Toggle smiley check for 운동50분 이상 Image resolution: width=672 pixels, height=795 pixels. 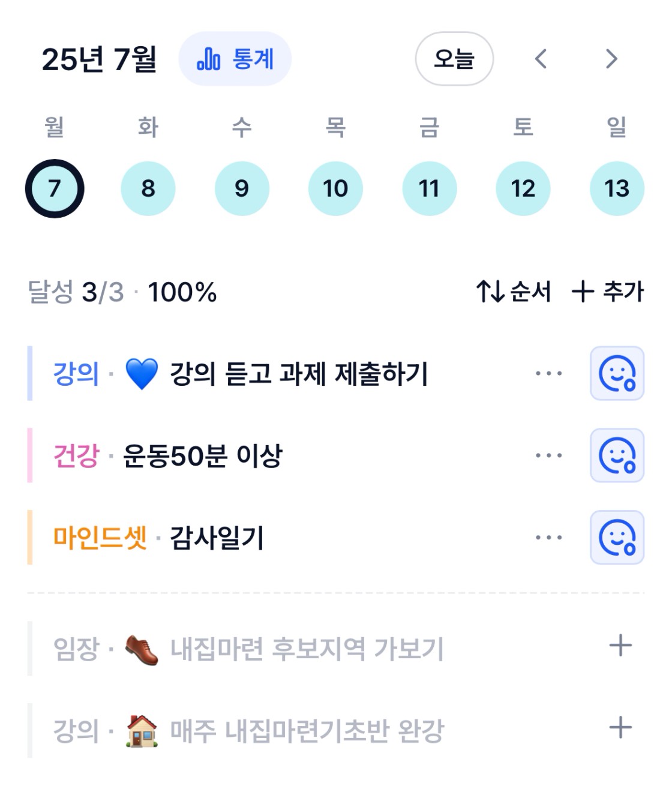pos(617,455)
